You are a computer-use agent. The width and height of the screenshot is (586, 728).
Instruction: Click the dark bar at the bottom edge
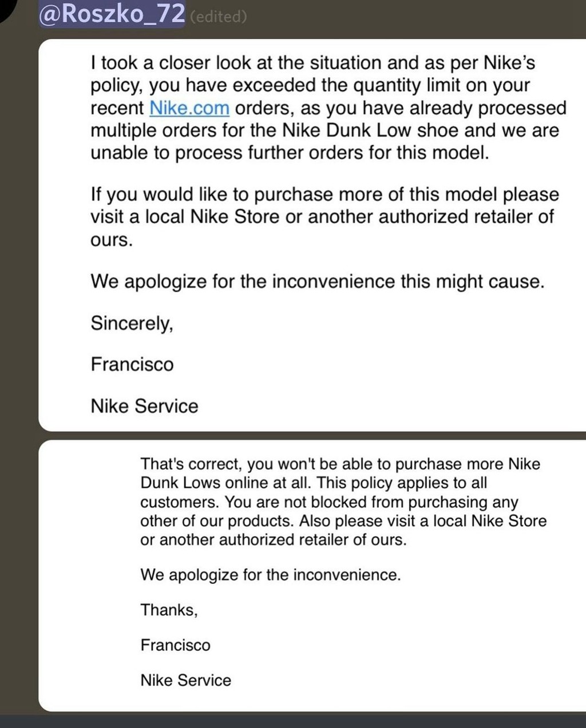click(x=293, y=721)
